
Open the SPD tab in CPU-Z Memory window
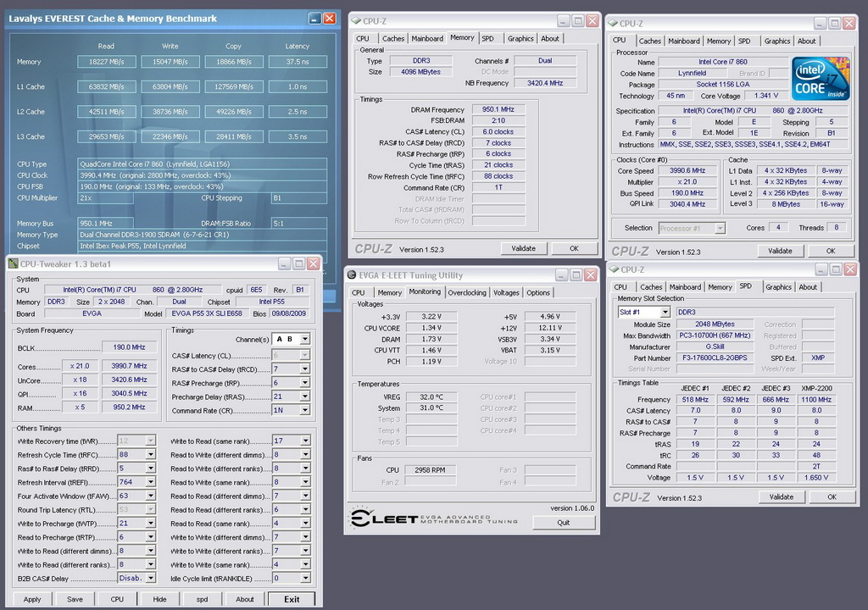[x=487, y=39]
